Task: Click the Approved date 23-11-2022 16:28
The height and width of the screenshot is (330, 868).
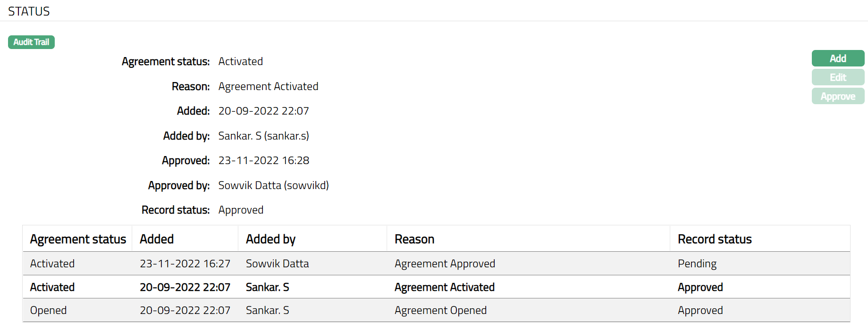Action: click(263, 160)
